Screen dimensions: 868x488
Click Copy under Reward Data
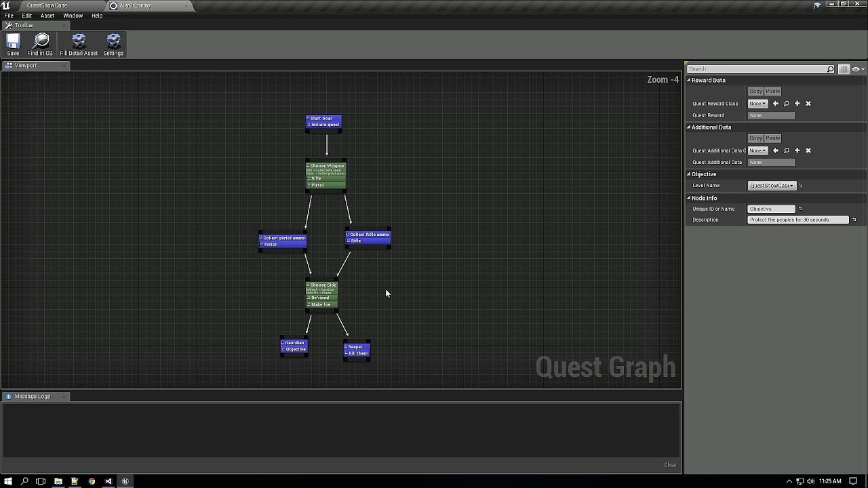coord(755,91)
